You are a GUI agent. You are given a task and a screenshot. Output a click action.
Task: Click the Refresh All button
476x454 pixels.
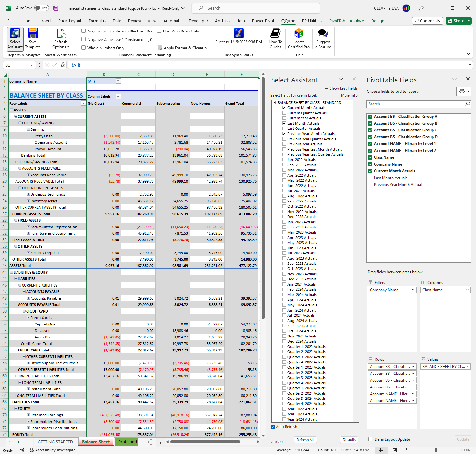pyautogui.click(x=305, y=439)
